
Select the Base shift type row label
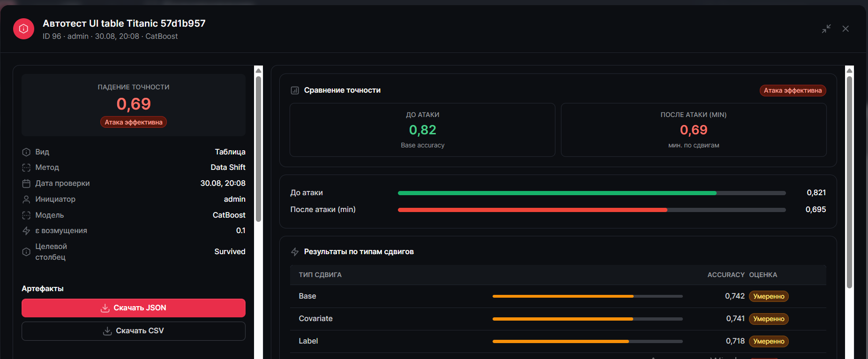coord(307,296)
